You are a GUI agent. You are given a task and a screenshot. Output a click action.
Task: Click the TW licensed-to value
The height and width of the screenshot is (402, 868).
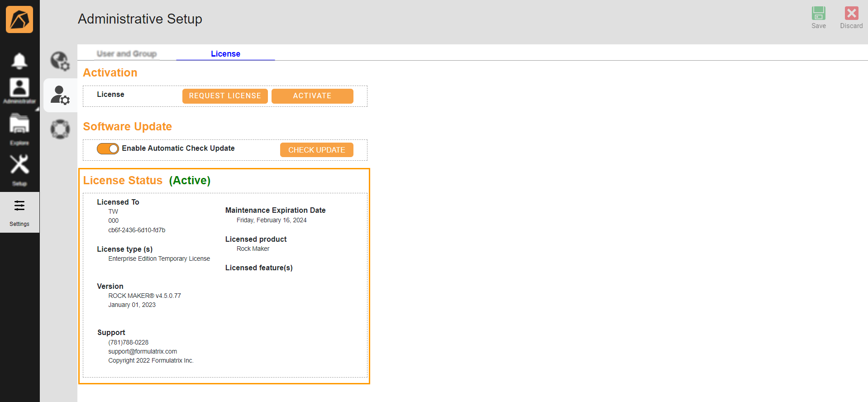pyautogui.click(x=113, y=211)
